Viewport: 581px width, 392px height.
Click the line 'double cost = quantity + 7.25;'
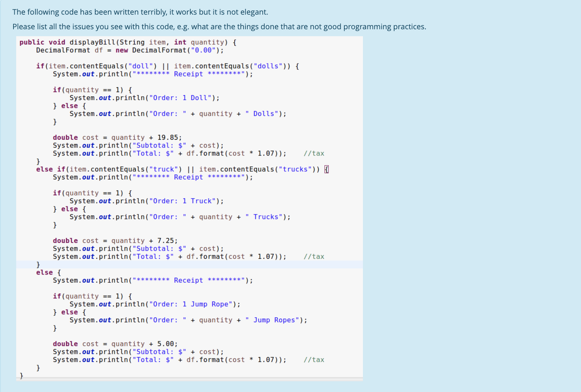(115, 241)
